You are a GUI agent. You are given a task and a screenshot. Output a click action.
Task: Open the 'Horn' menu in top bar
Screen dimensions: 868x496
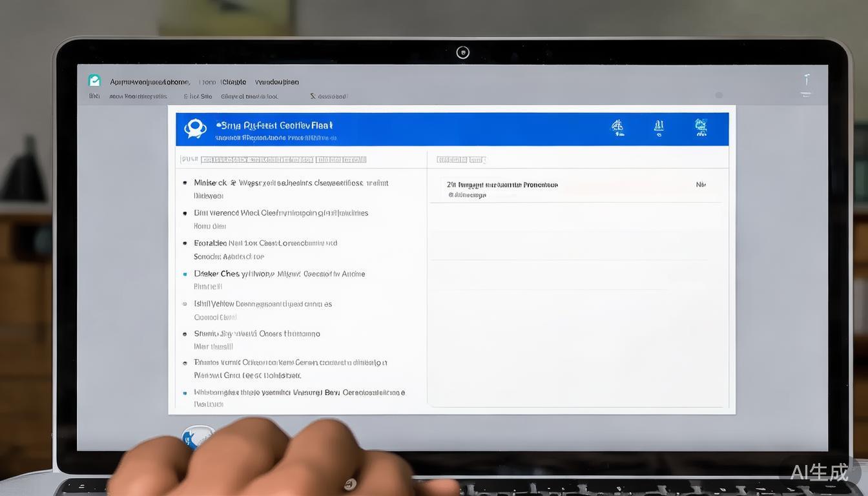coord(207,82)
